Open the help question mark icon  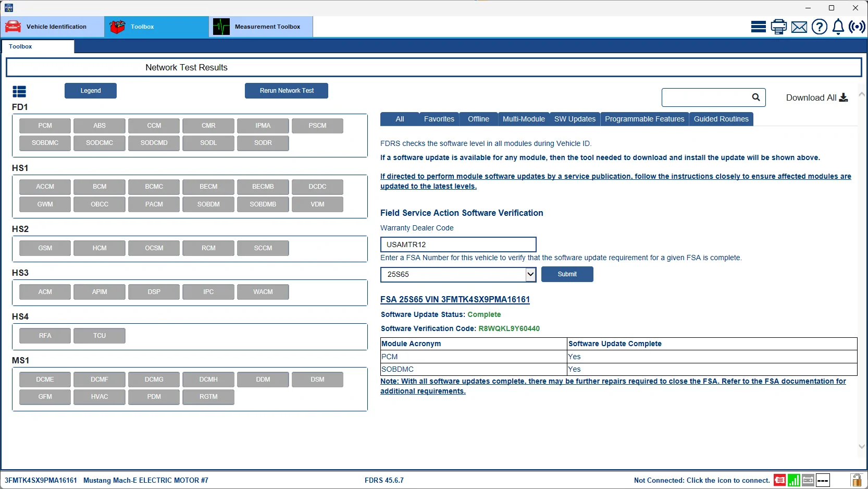819,27
